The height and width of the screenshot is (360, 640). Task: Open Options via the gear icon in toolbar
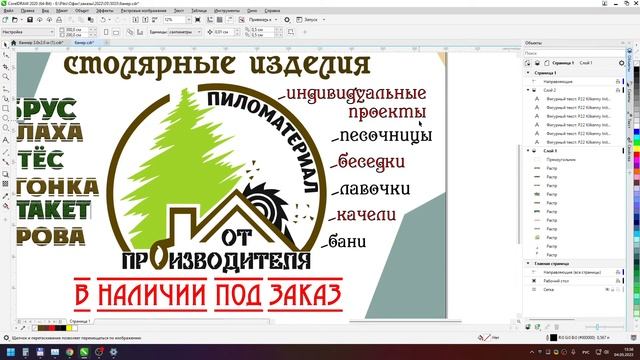[287, 20]
